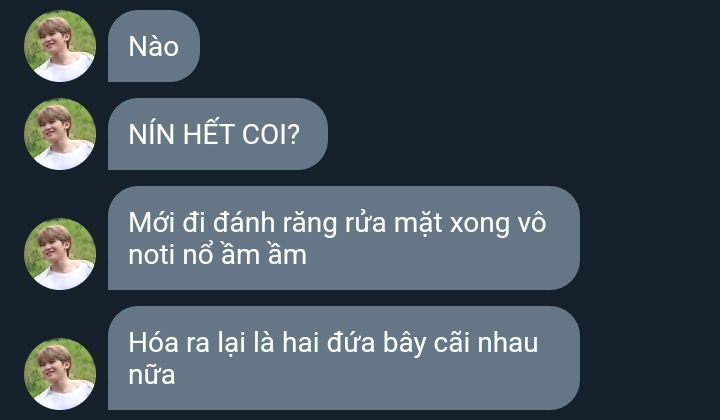This screenshot has width=720, height=420.
Task: Click the word "xong" in the third message
Action: 479,225
